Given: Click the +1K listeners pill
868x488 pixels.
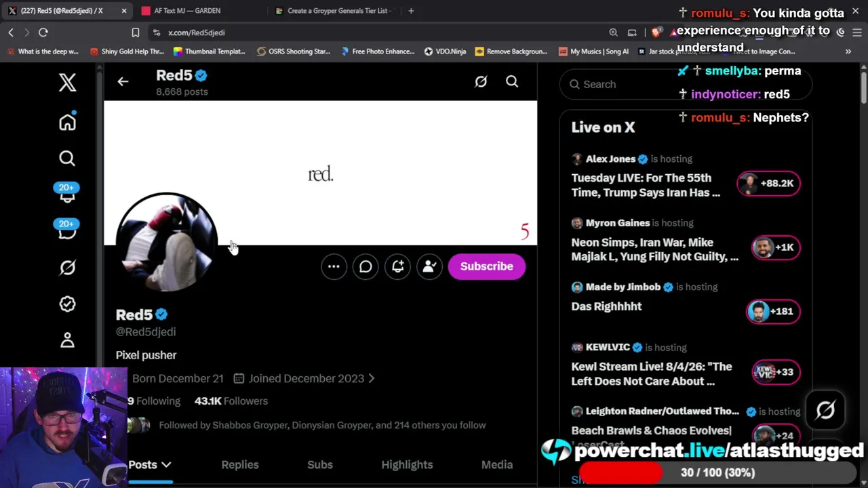Looking at the screenshot, I should (776, 247).
